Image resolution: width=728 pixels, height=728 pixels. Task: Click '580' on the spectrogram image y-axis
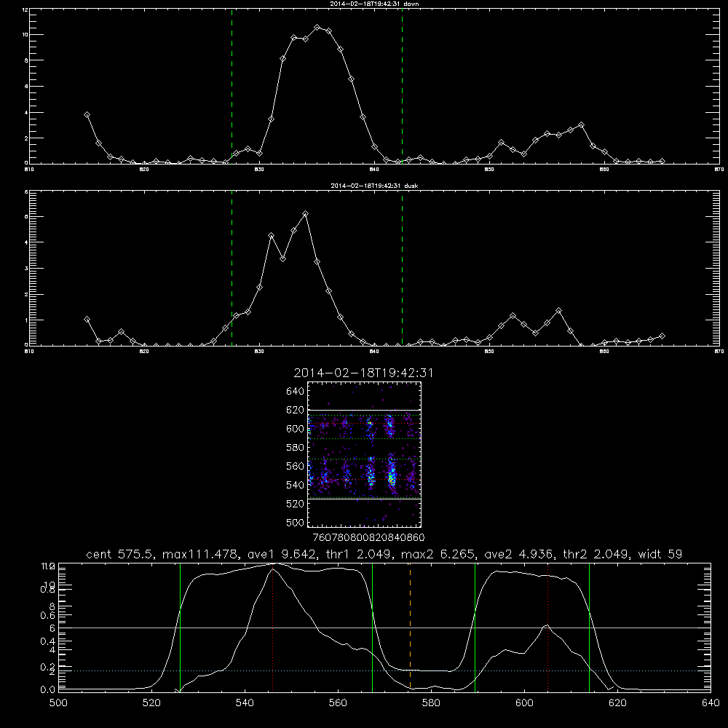click(x=296, y=448)
